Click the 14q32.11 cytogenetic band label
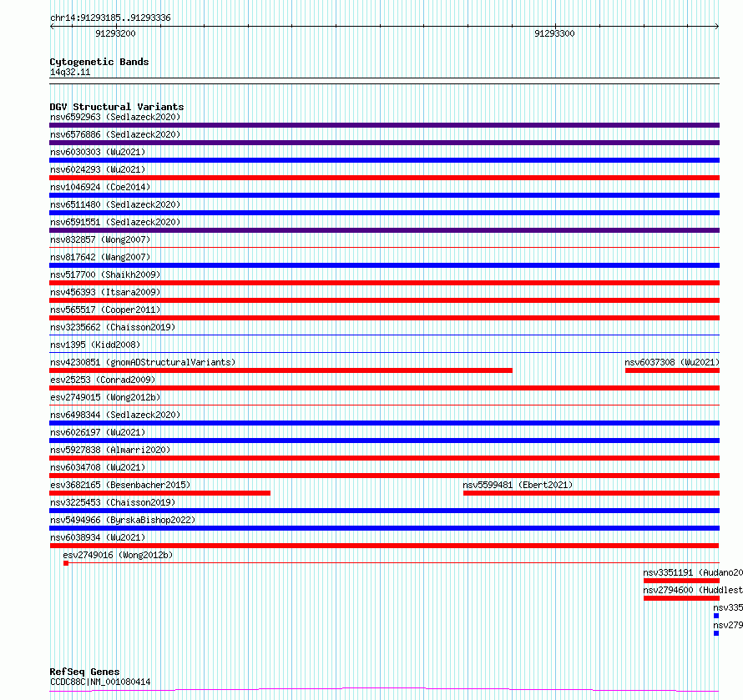This screenshot has height=700, width=743. (x=70, y=72)
